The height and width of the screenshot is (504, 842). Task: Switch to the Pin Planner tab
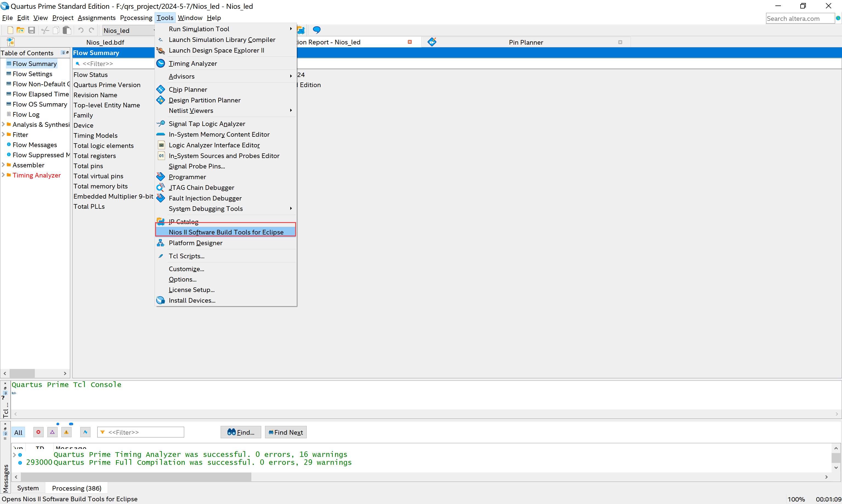526,42
